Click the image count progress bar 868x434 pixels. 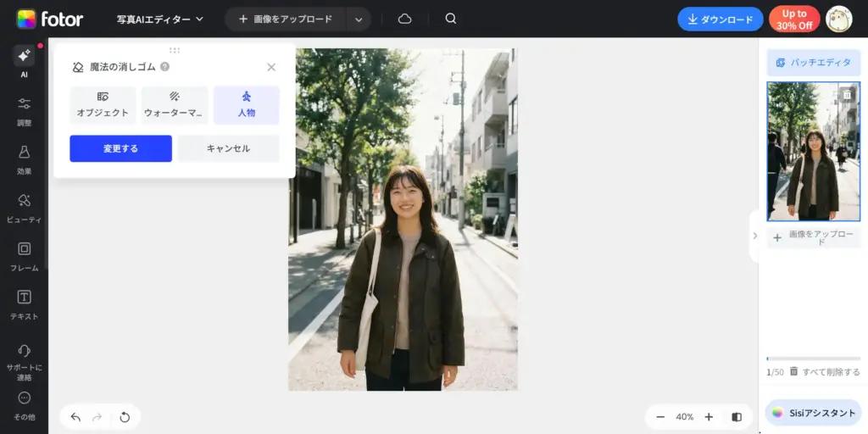(813, 359)
